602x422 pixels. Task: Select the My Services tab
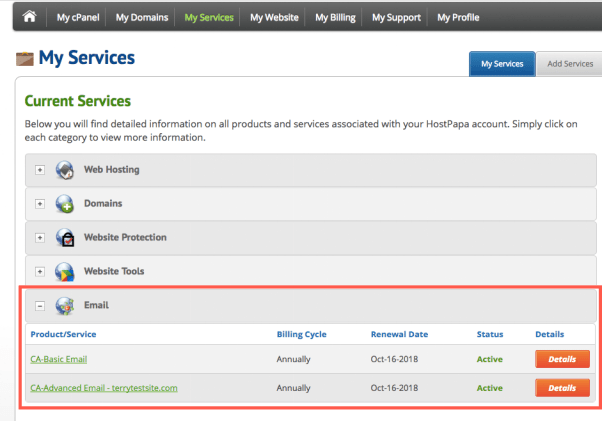tap(502, 64)
